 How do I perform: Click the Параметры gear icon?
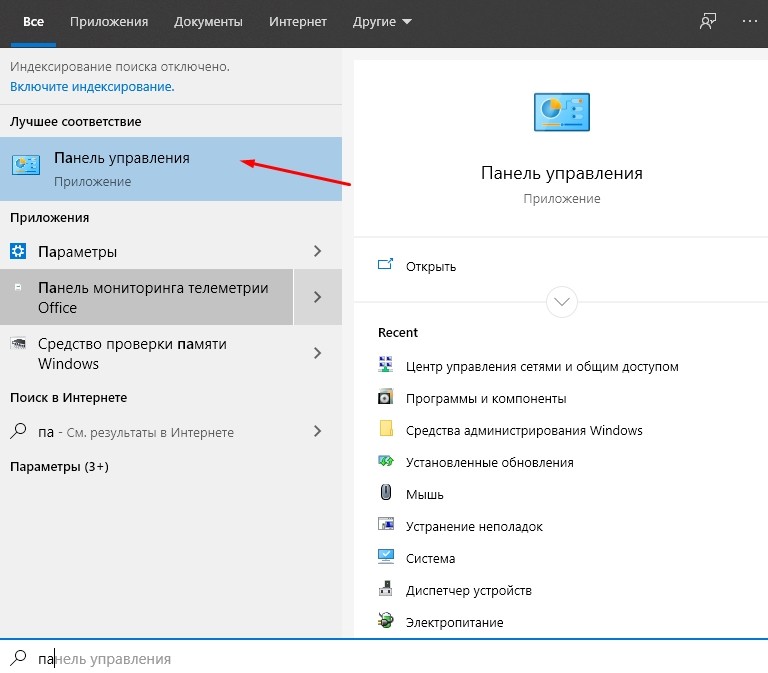18,251
